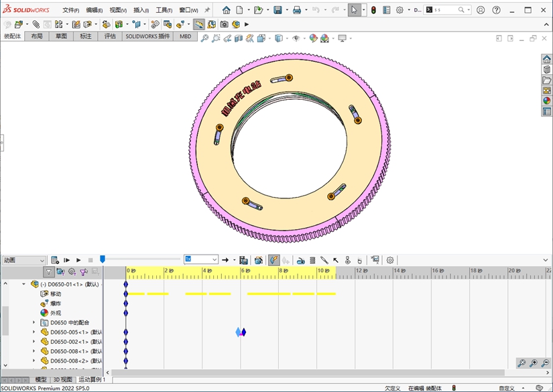Click the SOLIDWORKS 插件 tab
This screenshot has width=553, height=392.
coord(147,36)
